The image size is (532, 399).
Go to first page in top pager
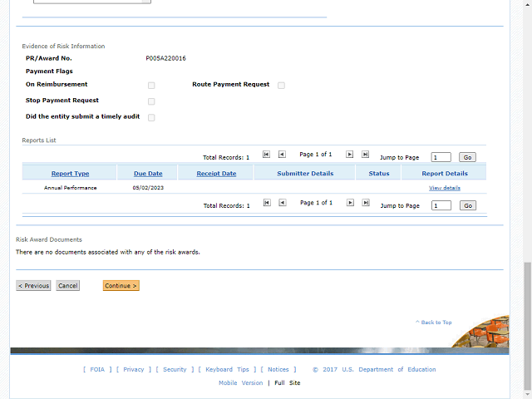pos(266,155)
